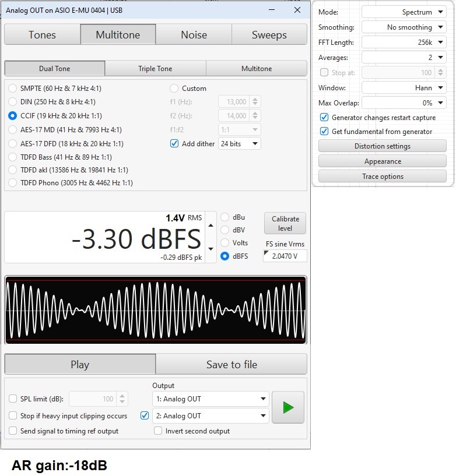Click the FS sine Vrms field

point(285,256)
